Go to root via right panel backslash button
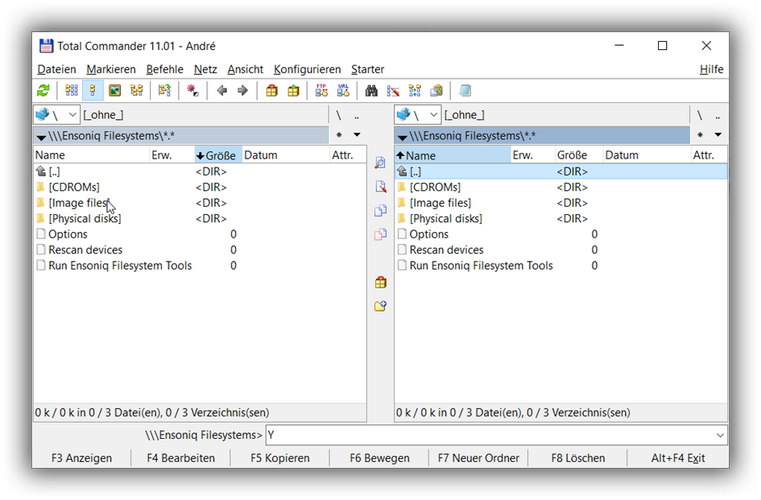Viewport: 761px width, 500px height. tap(699, 115)
